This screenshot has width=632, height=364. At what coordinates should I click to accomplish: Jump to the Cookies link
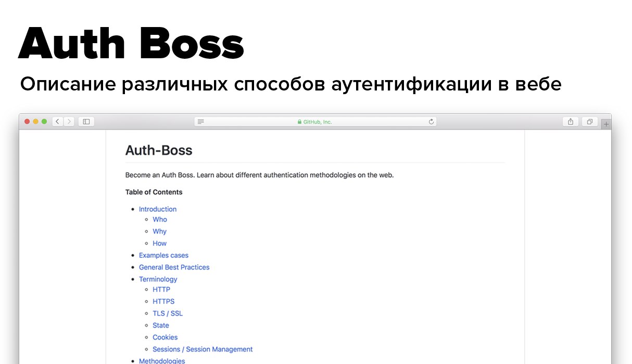coord(165,337)
